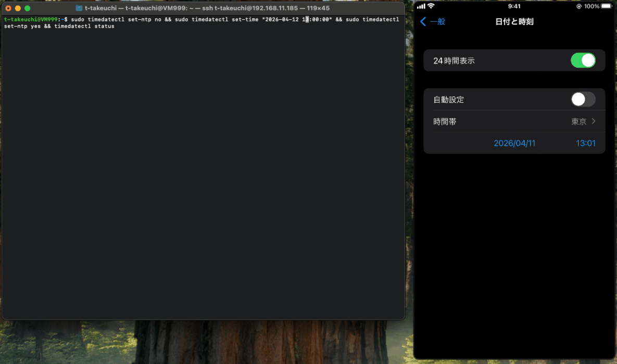Tap the Wi-Fi icon in status bar
This screenshot has width=617, height=364.
[x=431, y=6]
